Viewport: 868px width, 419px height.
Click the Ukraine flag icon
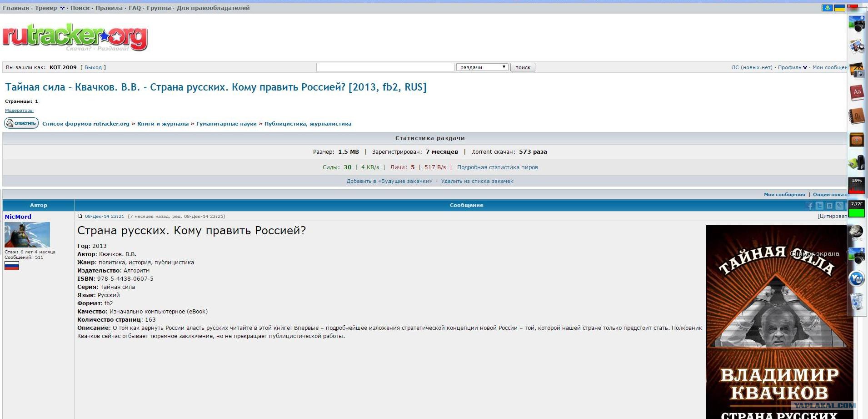click(839, 8)
